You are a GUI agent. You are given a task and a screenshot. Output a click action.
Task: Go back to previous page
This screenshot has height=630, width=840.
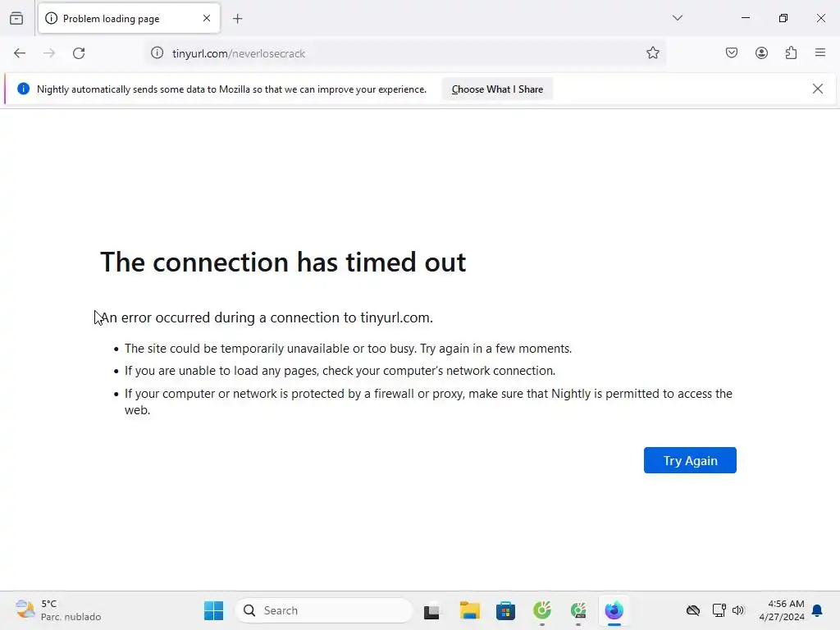[x=20, y=53]
